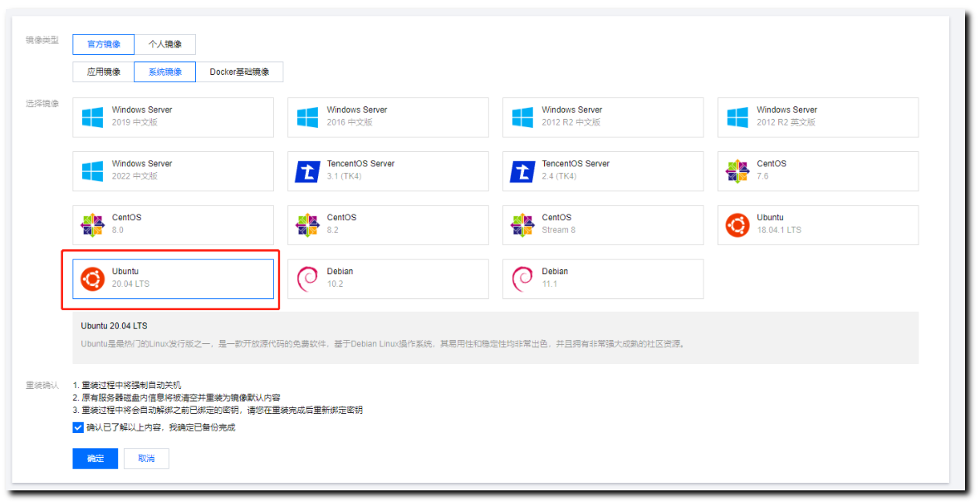Screen dimensions: 980x502
Task: Choose the Windows Server 2012 R2 中文版 text
Action: tap(572, 116)
